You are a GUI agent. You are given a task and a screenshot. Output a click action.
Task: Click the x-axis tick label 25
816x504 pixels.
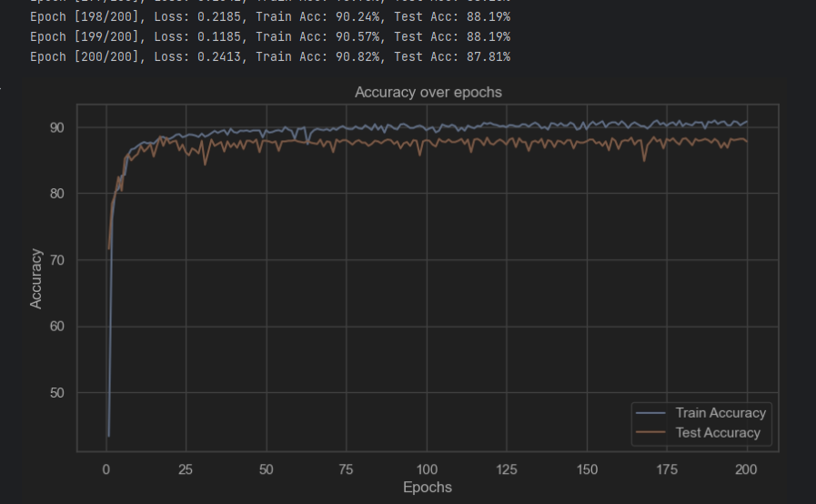[x=186, y=469]
